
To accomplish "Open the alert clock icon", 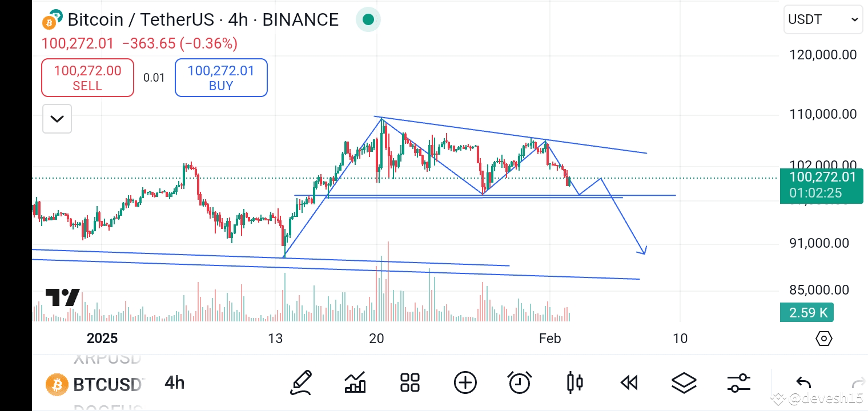I will (520, 382).
